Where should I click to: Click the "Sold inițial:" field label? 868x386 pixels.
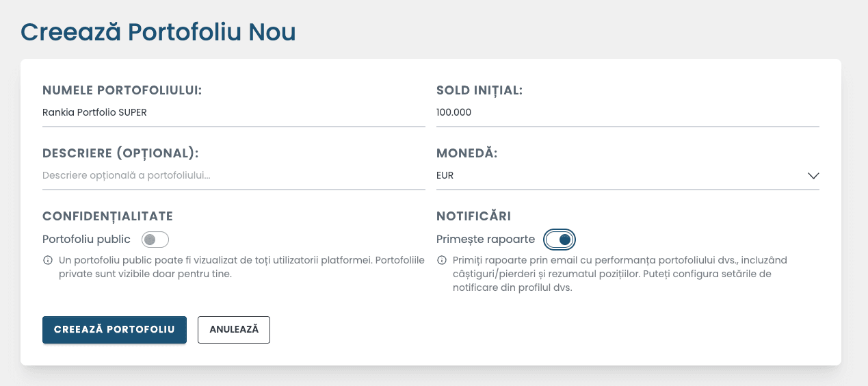[479, 90]
